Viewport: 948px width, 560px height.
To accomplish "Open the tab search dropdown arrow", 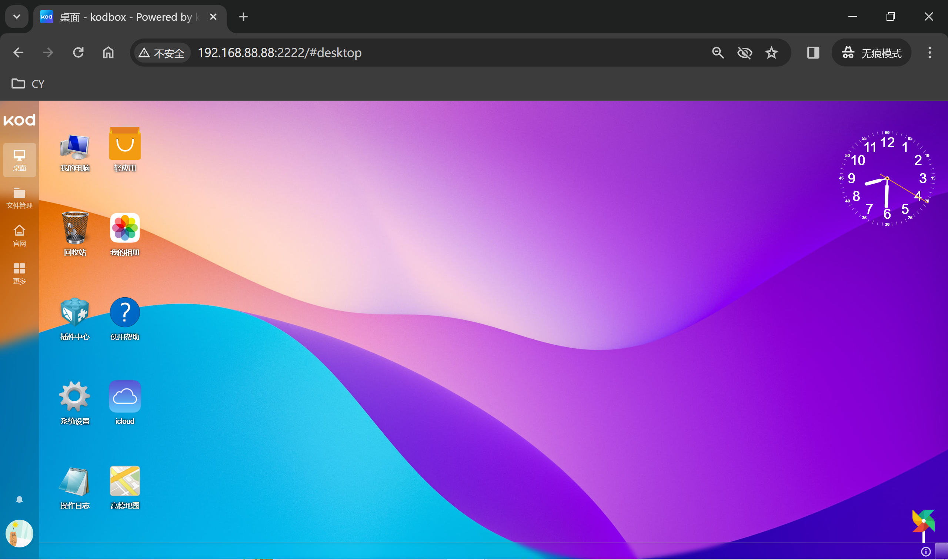I will point(17,17).
